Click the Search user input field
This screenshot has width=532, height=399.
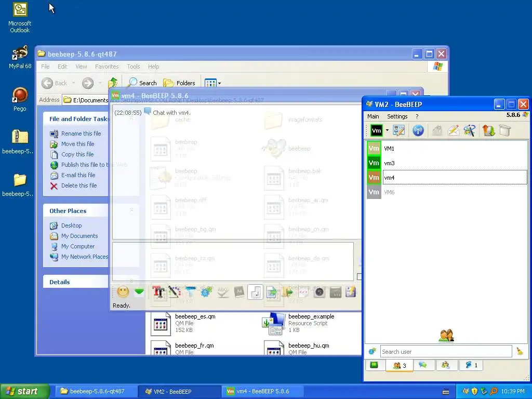tap(446, 352)
